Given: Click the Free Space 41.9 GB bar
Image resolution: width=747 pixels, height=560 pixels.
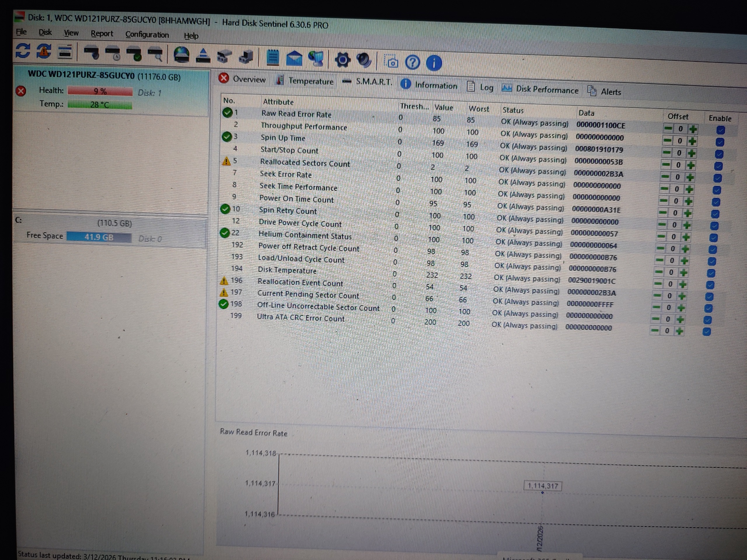Looking at the screenshot, I should pos(99,237).
